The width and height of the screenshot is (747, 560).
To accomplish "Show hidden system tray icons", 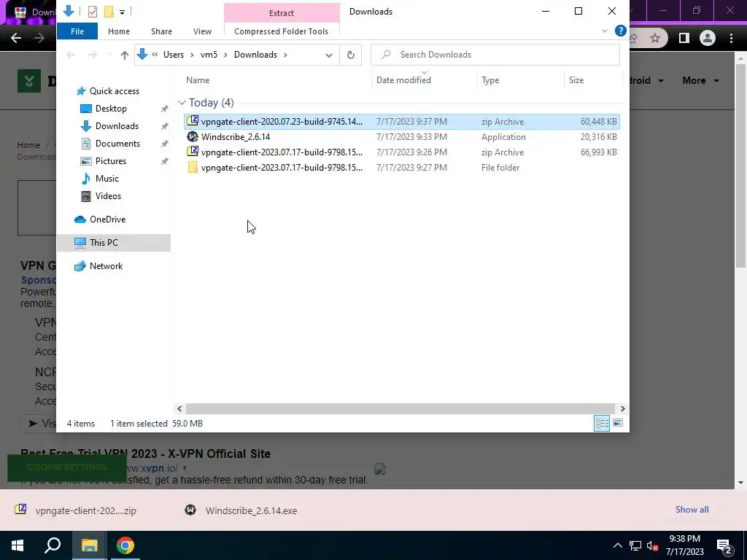I will [x=617, y=545].
